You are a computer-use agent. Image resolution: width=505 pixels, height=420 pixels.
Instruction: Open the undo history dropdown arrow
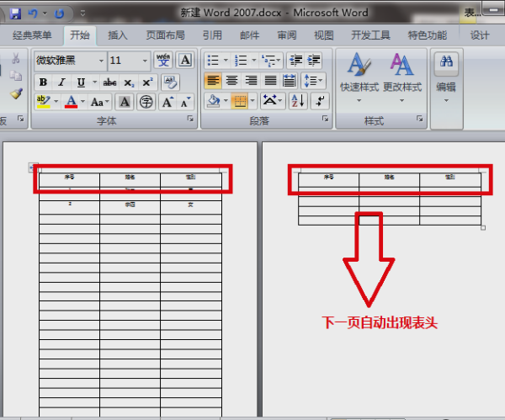pos(45,13)
